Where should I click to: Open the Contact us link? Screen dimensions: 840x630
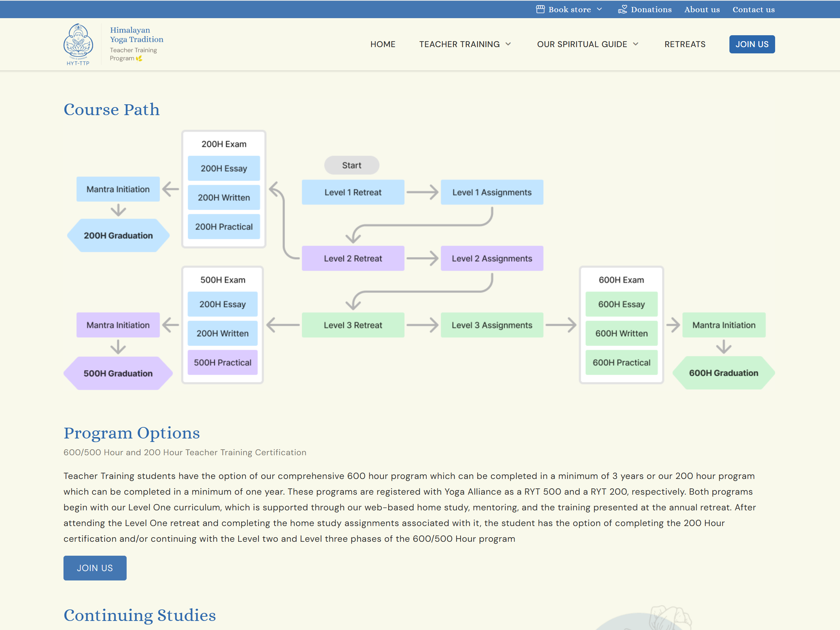coord(753,9)
